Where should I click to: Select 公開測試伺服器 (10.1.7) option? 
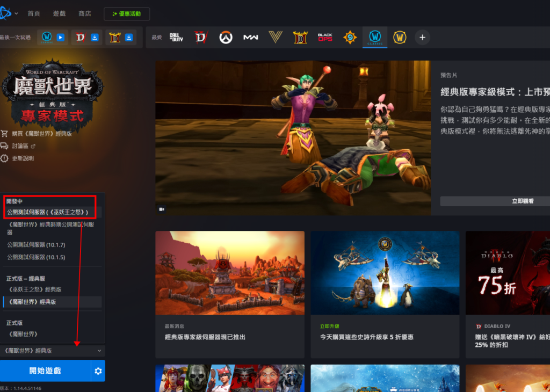(52, 245)
